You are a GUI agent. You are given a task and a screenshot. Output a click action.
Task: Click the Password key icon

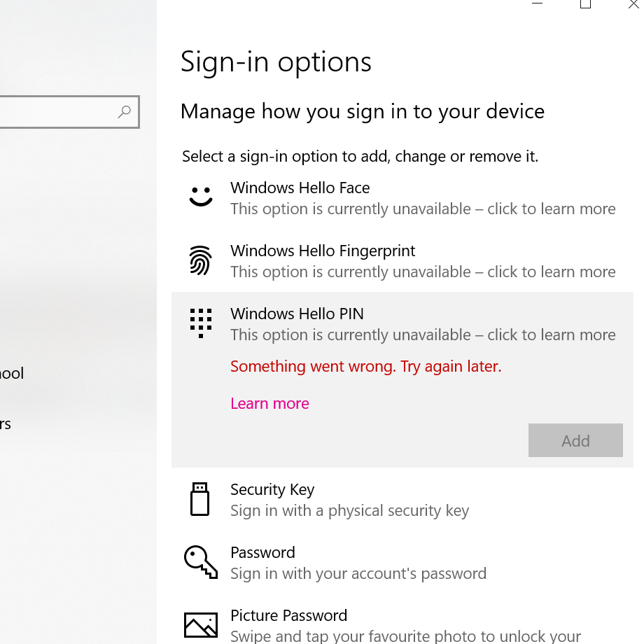pyautogui.click(x=201, y=562)
